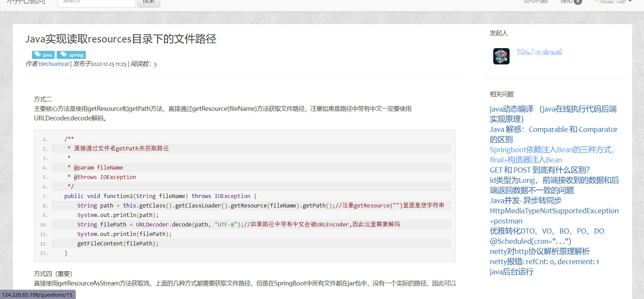Open the 'netty对http协议解析原理解析' link

540,251
